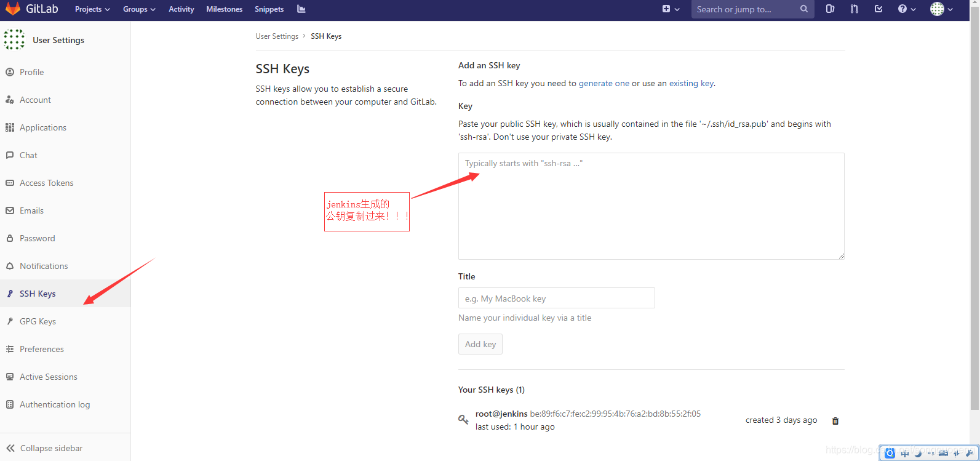Click into the SSH key text area
Screen dimensions: 980x461
point(651,206)
